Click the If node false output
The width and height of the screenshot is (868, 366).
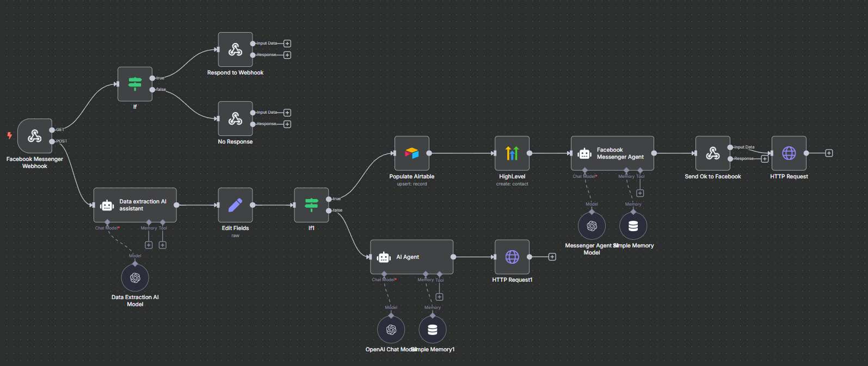(152, 90)
